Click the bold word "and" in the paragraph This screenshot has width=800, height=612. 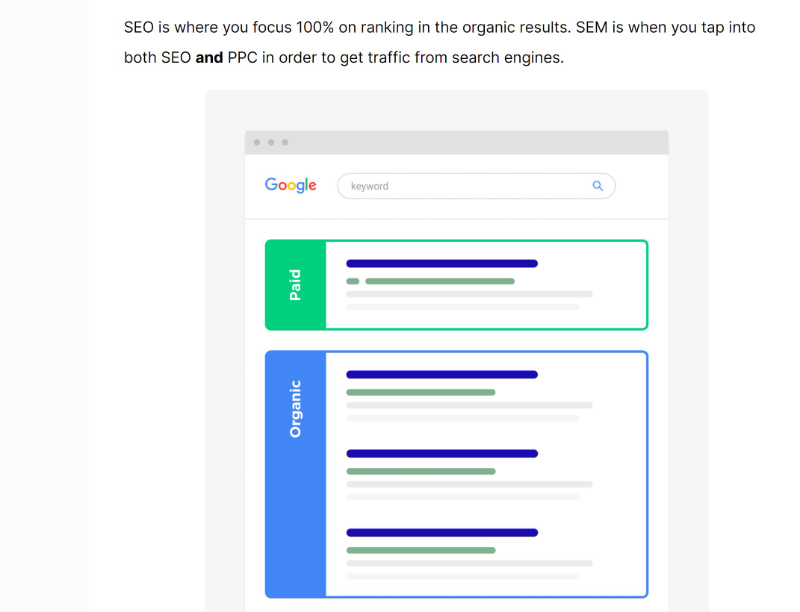point(209,58)
